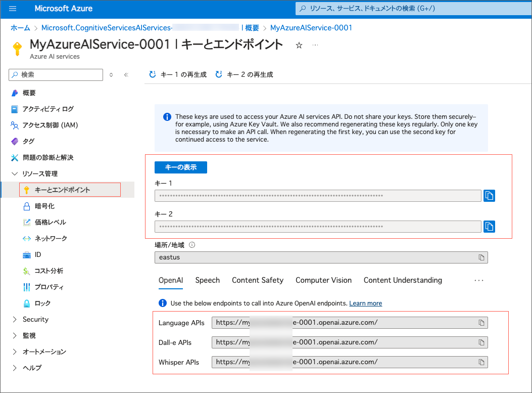532x393 pixels.
Task: Click the "Azure AI services" subtitle text
Action: click(55, 56)
